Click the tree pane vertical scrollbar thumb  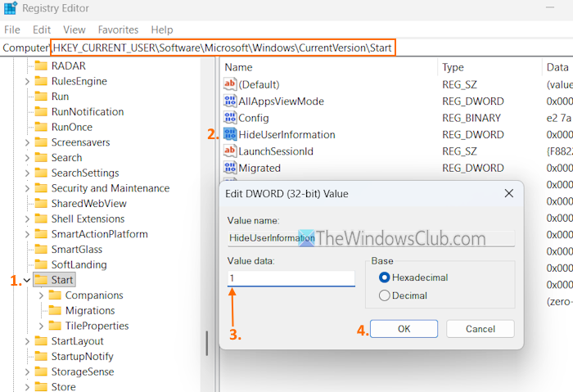pyautogui.click(x=207, y=344)
